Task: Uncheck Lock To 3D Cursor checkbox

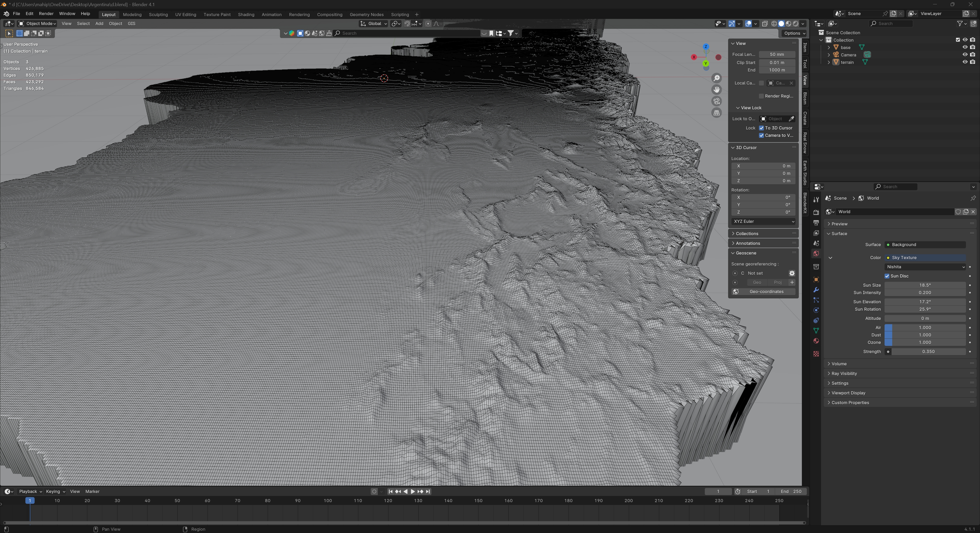Action: (761, 128)
